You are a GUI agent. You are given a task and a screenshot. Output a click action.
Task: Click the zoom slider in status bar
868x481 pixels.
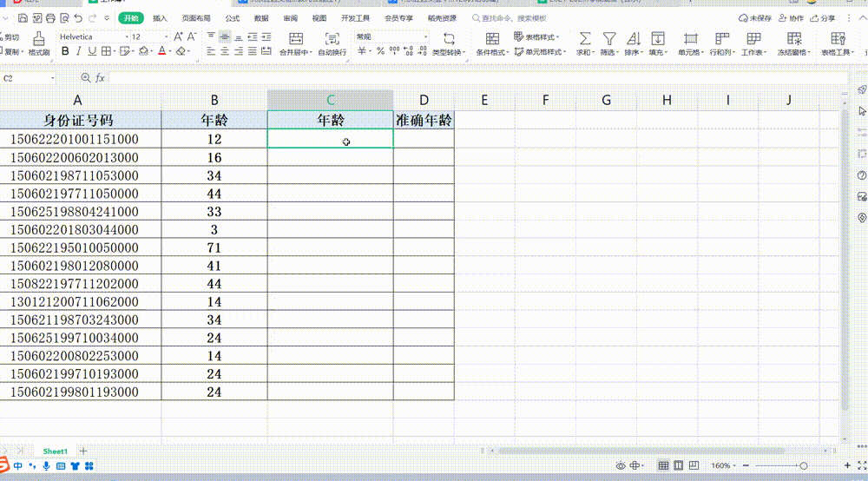click(803, 466)
